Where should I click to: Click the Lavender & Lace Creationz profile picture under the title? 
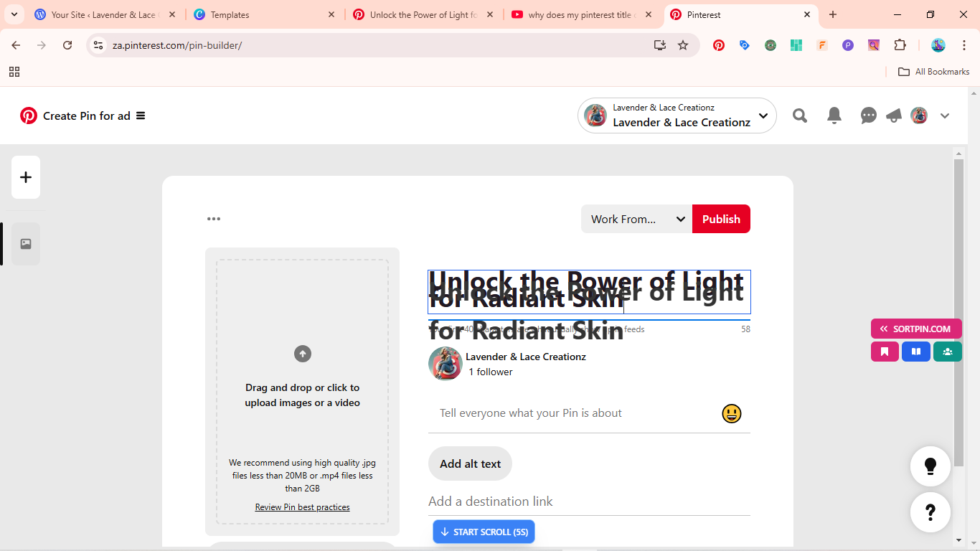coord(446,364)
